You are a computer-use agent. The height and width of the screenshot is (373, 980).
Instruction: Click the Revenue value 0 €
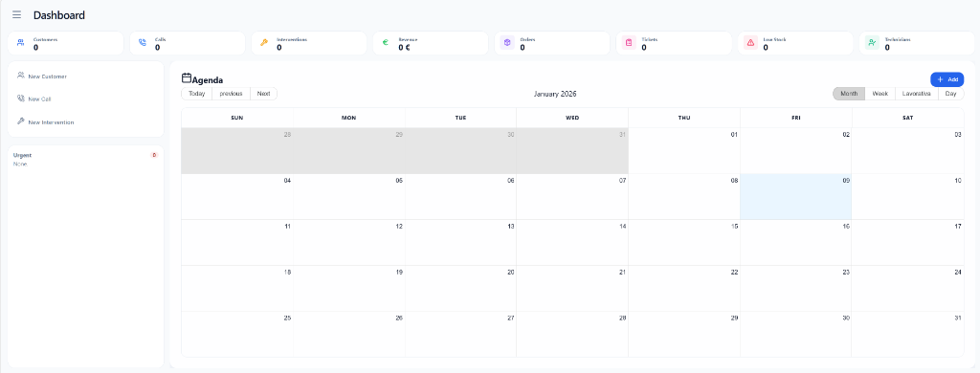[x=405, y=48]
